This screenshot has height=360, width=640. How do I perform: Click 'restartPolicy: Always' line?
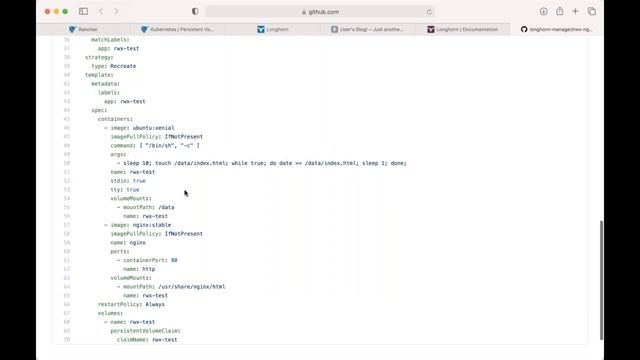click(x=131, y=304)
